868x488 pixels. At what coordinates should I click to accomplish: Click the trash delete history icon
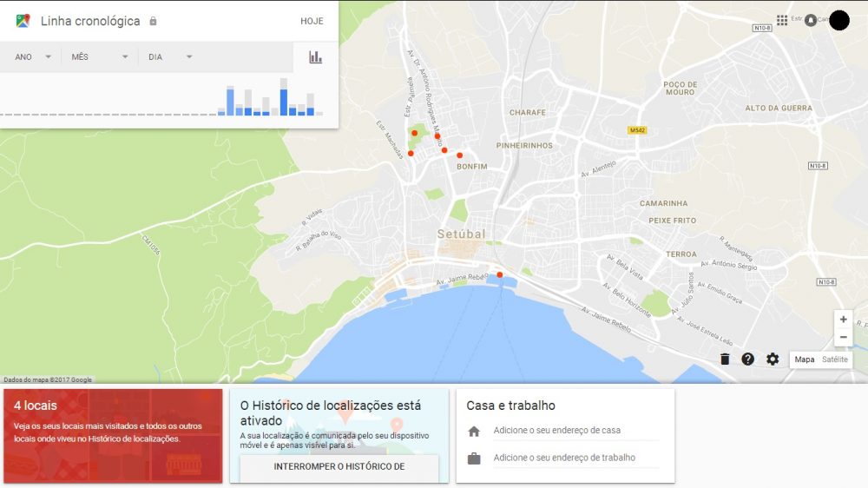pos(725,359)
